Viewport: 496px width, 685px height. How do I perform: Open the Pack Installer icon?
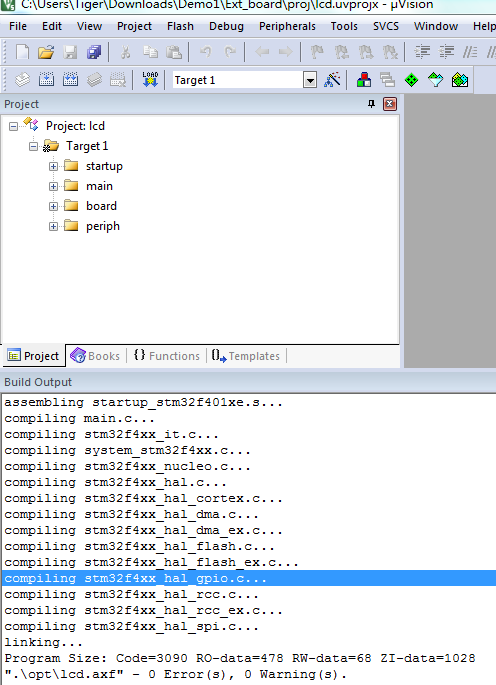pyautogui.click(x=460, y=80)
